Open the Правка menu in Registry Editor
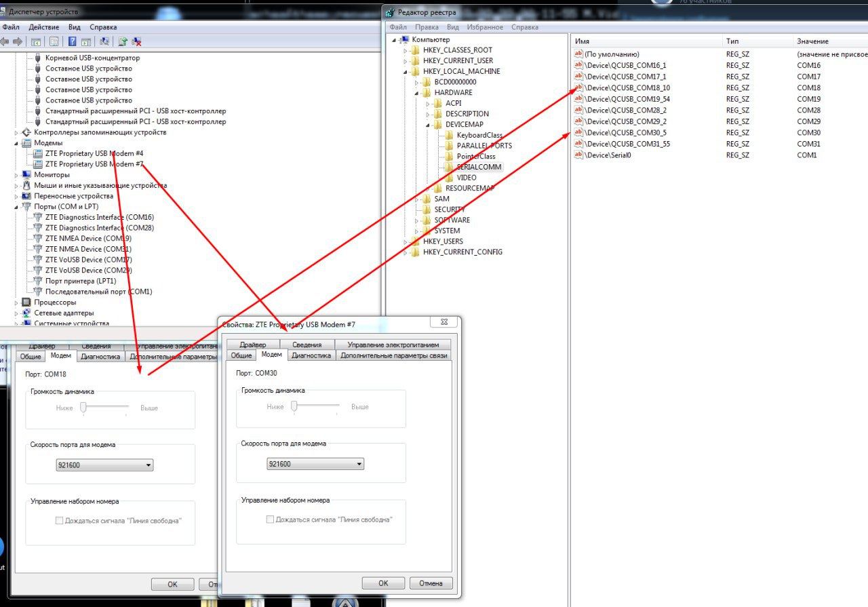This screenshot has width=868, height=607. 427,27
